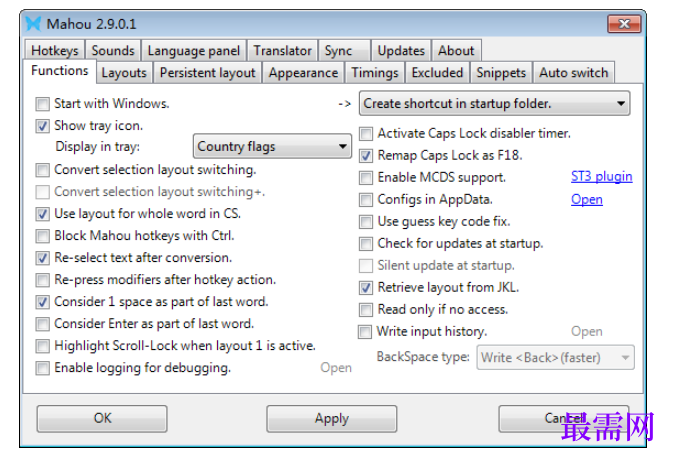Image resolution: width=673 pixels, height=458 pixels.
Task: Open the Create shortcut in startup folder dropdown
Action: 494,103
